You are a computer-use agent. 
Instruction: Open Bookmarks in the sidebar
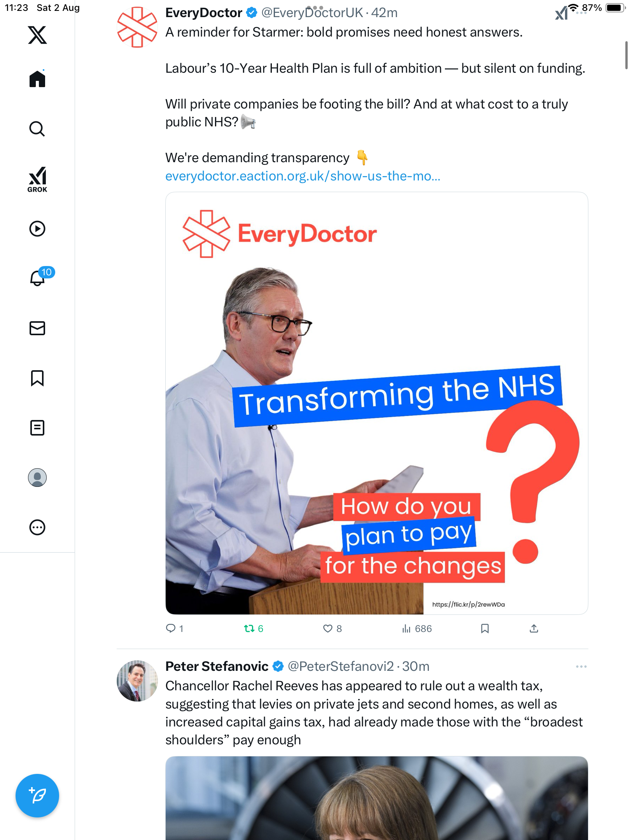point(37,378)
